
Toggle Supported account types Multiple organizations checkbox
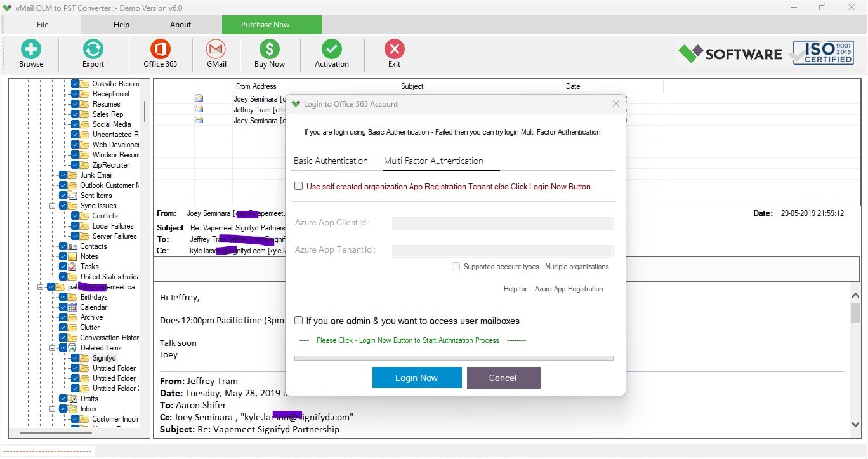(x=456, y=267)
